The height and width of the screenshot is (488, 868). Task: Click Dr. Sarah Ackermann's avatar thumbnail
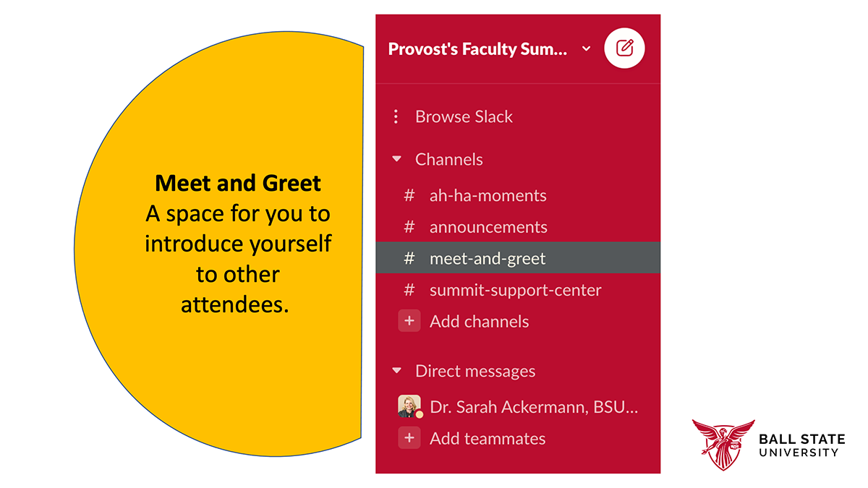pos(409,406)
